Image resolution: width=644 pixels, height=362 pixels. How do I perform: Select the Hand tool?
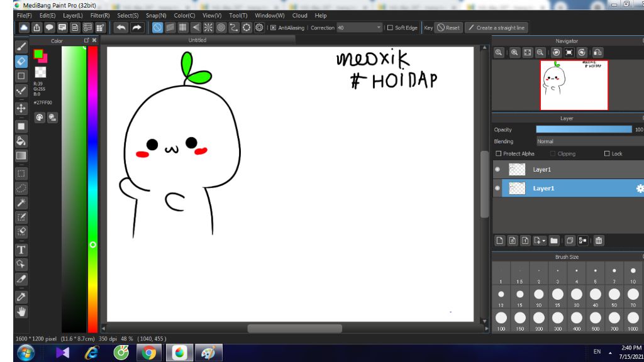tap(21, 312)
